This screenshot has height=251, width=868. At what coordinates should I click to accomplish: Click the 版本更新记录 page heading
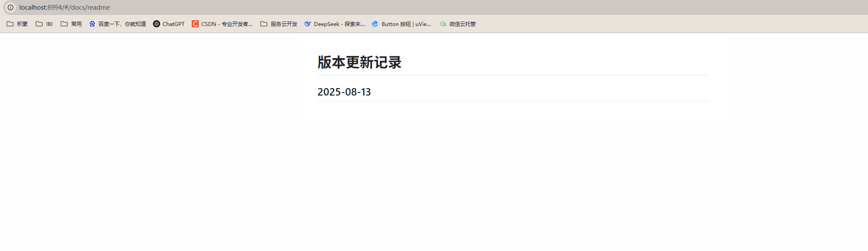coord(359,63)
